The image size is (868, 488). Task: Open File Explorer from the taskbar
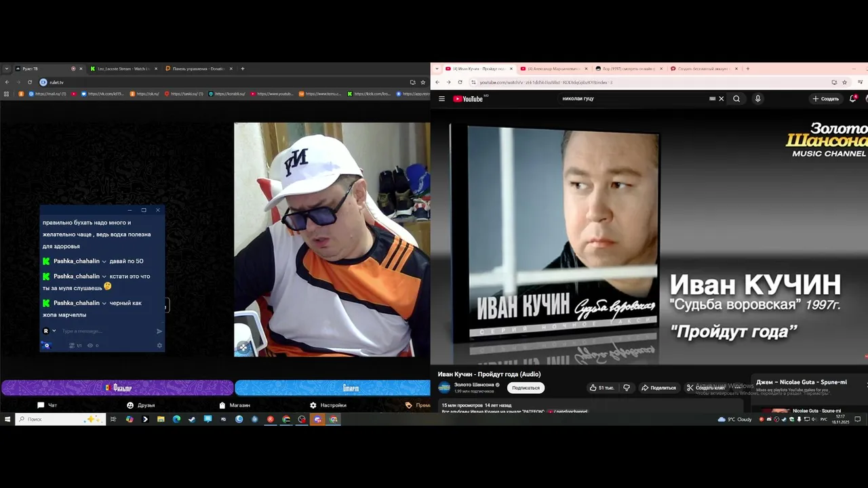pyautogui.click(x=161, y=420)
